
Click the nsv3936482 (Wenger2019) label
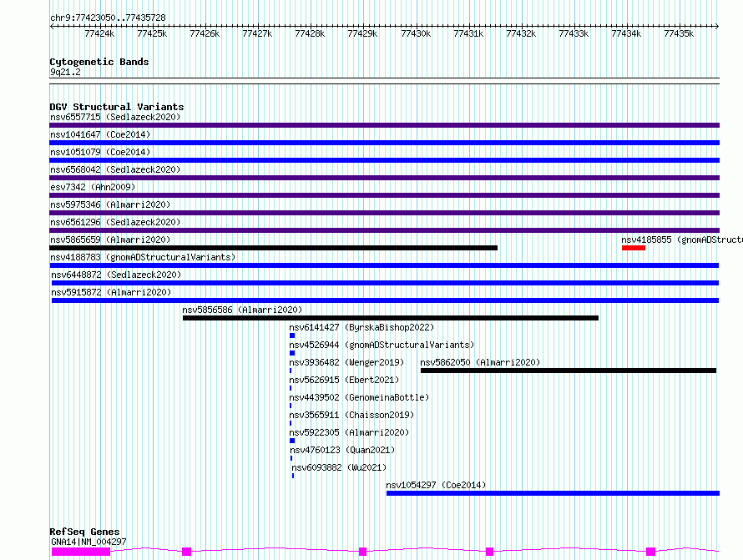click(346, 362)
